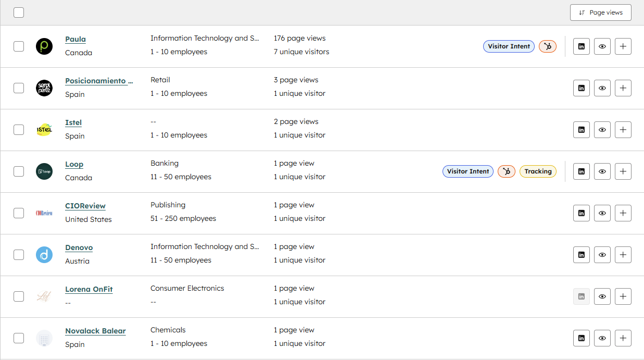This screenshot has height=360, width=644.
Task: Click the plus button for Novalack Balear
Action: (x=623, y=338)
